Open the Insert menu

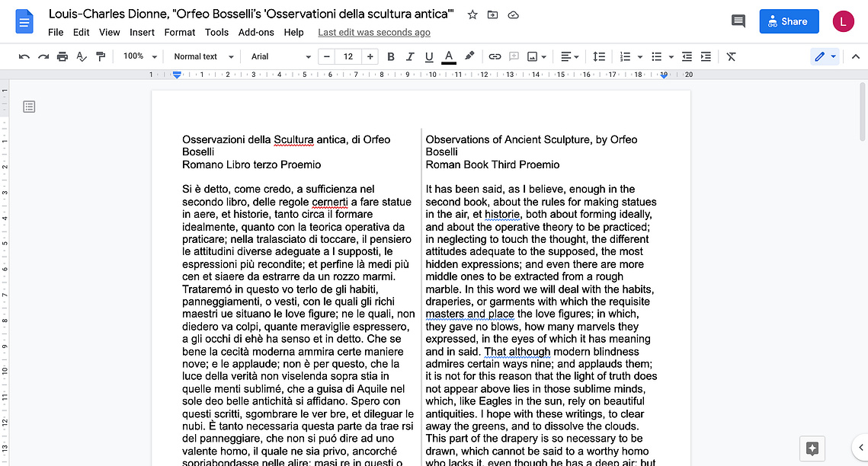(142, 33)
